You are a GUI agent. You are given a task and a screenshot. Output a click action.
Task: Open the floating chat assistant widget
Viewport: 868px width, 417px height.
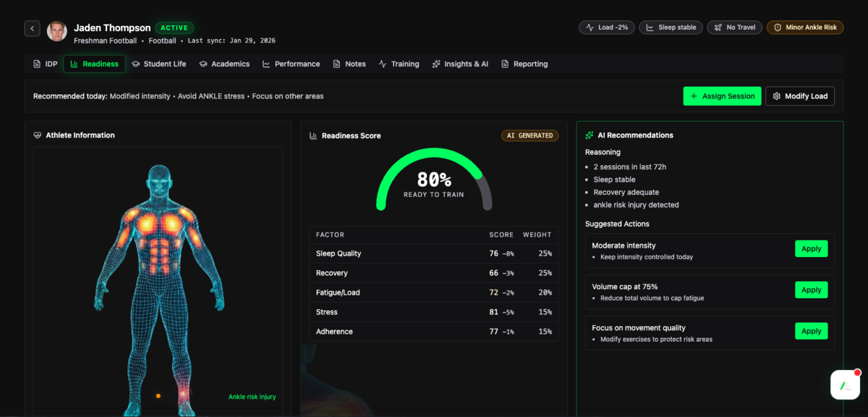(x=845, y=385)
